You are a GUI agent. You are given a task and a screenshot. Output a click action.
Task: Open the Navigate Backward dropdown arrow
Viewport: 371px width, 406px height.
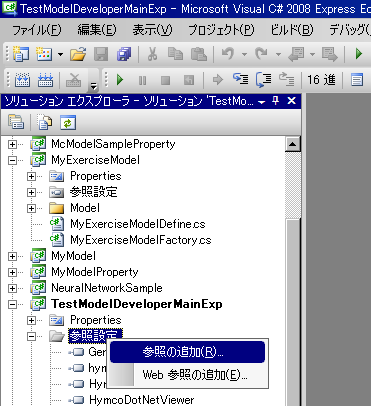312,54
